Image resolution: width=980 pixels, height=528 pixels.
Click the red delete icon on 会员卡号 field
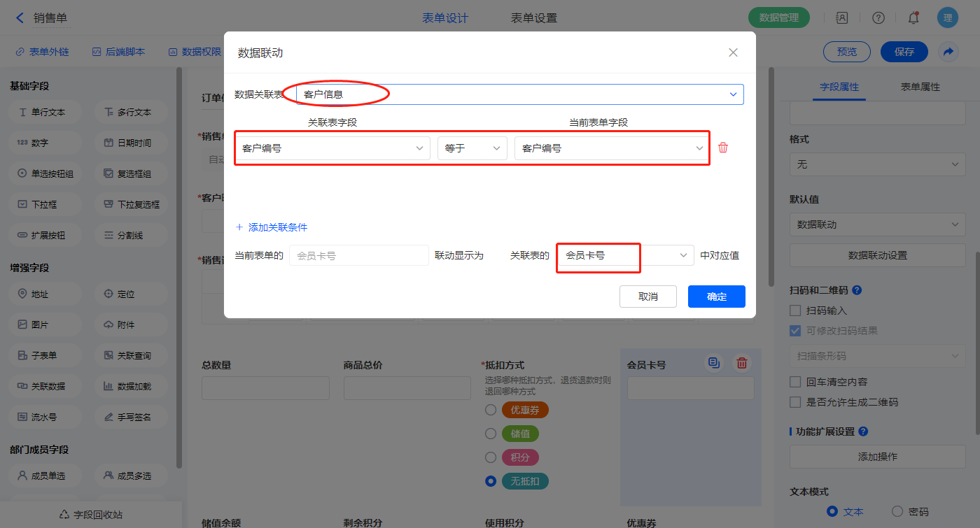pos(741,362)
